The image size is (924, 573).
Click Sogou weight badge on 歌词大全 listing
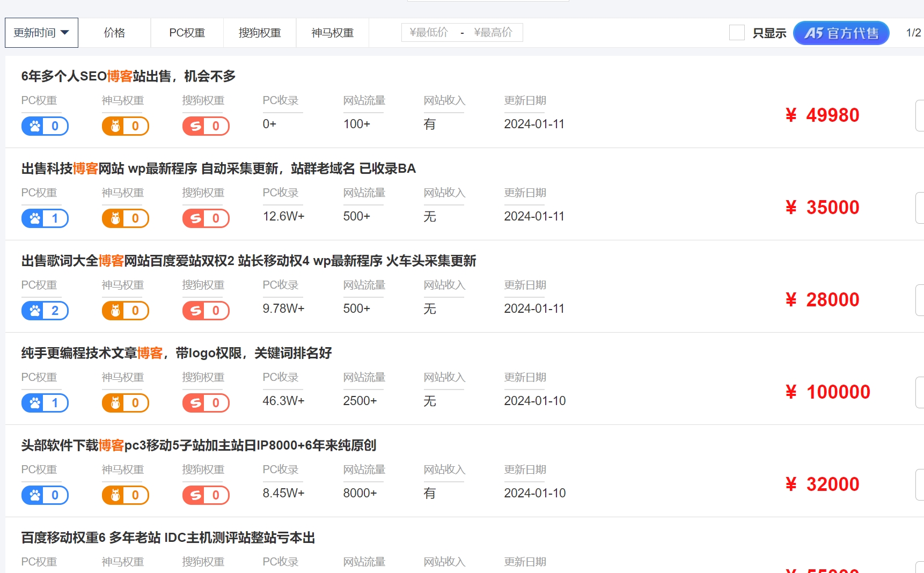pos(206,311)
